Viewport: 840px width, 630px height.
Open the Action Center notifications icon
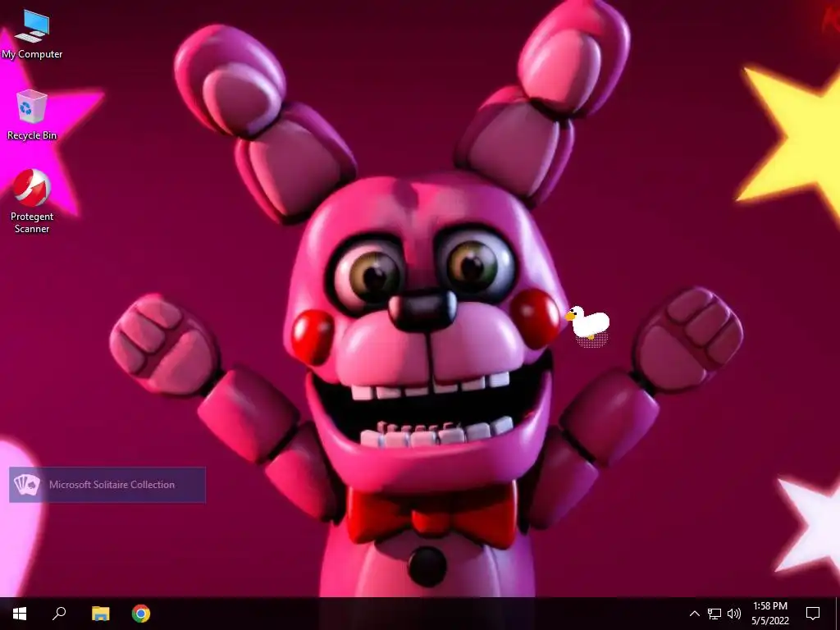(813, 614)
